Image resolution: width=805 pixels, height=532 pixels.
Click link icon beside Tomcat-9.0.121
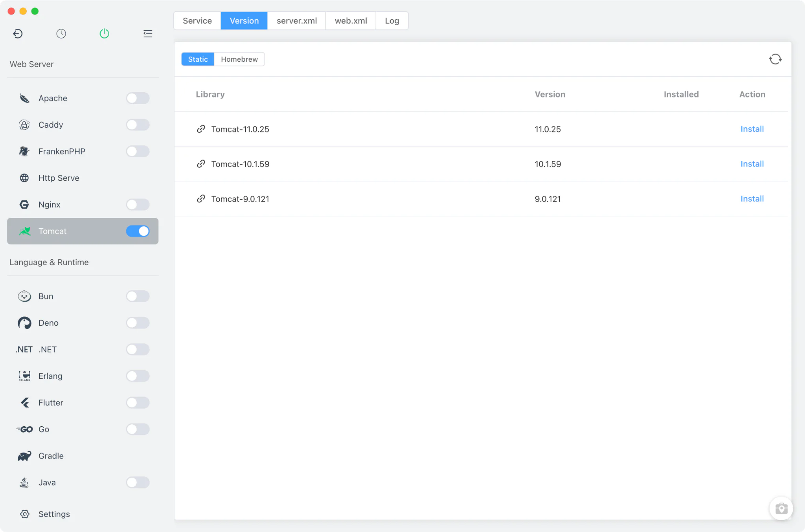coord(201,199)
